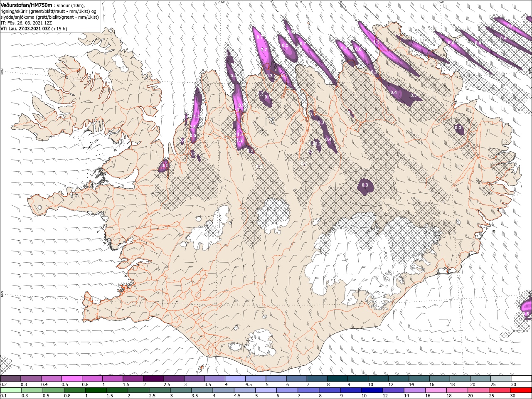
Task: Select the bright pink 0.5 snow legend swatch
Action: [x=71, y=379]
